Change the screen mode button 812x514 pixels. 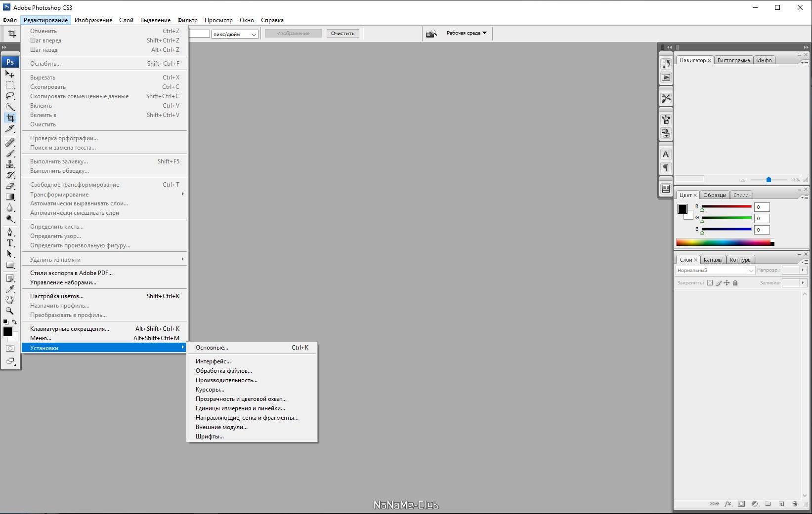click(x=10, y=361)
